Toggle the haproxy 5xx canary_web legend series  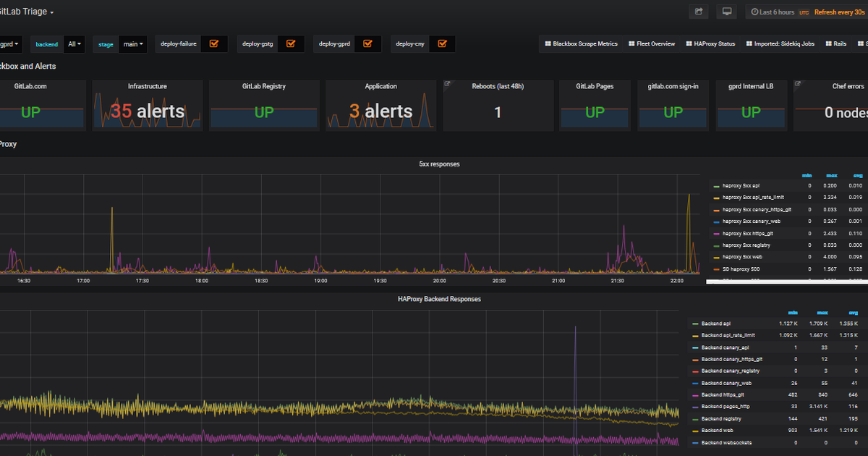750,221
